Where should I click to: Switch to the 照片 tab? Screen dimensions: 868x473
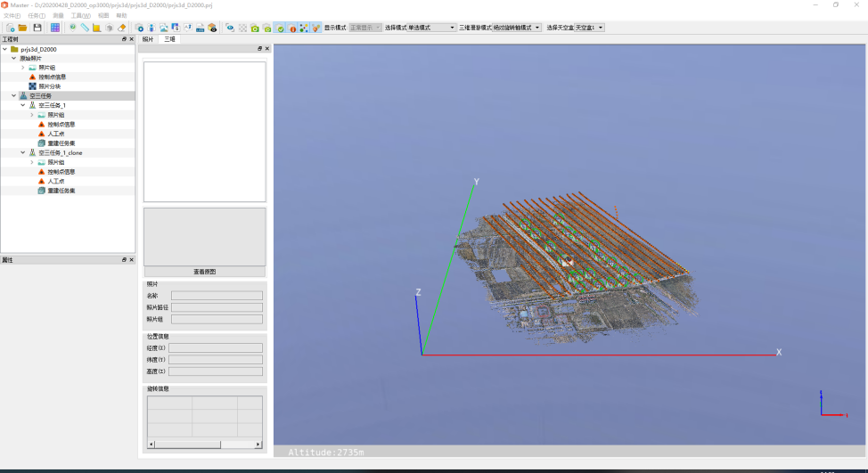(148, 39)
